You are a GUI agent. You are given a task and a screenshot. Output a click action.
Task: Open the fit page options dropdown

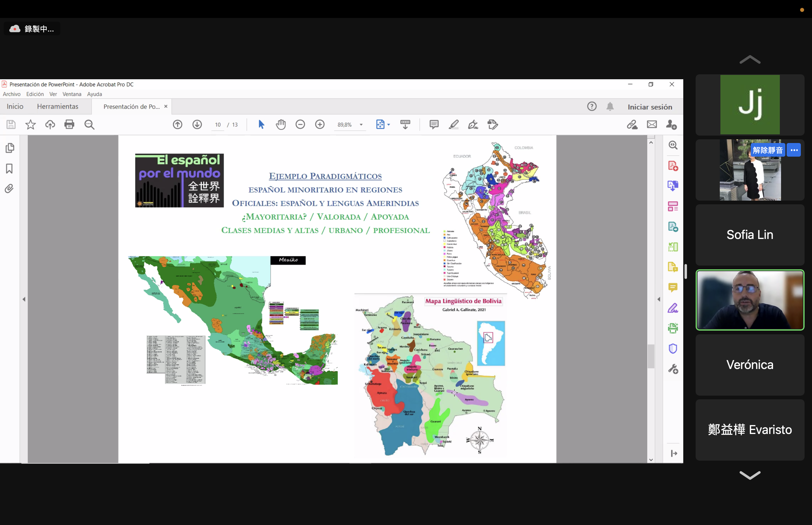[388, 125]
